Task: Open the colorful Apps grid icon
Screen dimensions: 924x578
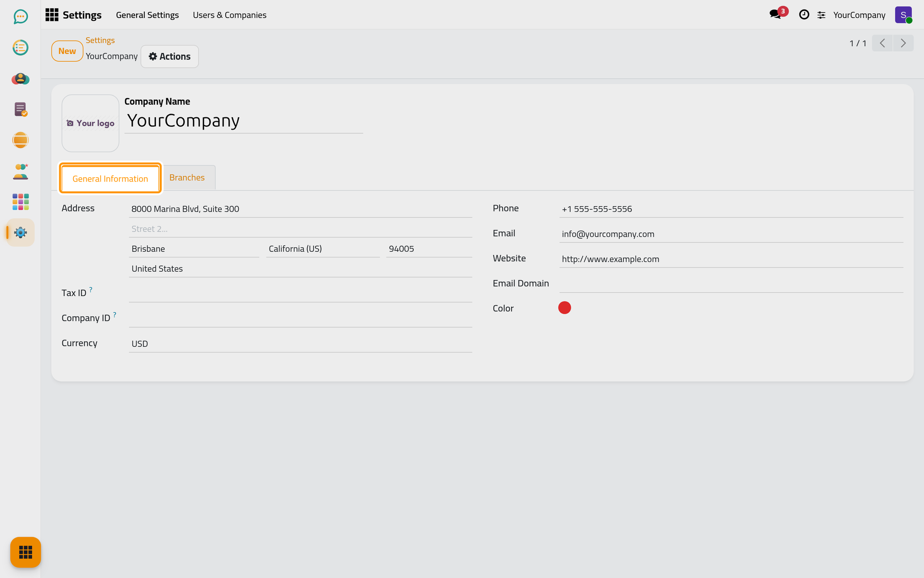Action: click(x=20, y=202)
